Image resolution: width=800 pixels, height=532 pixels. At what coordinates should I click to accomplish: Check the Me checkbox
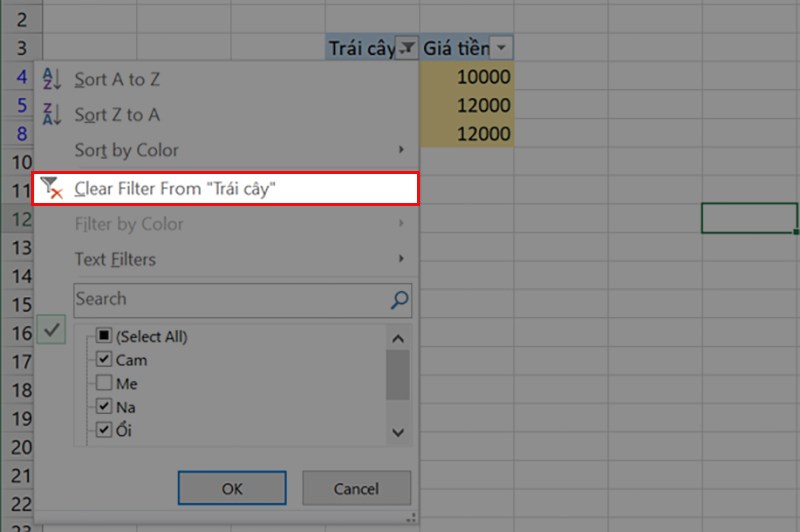pos(104,383)
